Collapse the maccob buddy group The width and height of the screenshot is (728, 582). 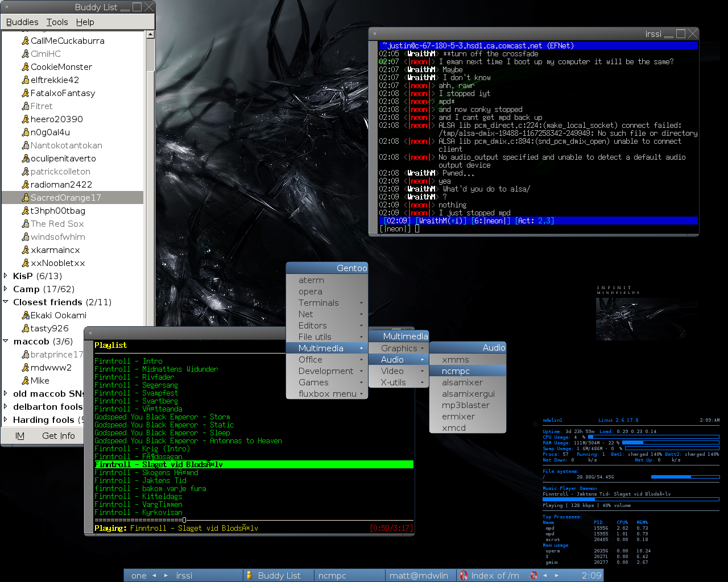coord(6,342)
